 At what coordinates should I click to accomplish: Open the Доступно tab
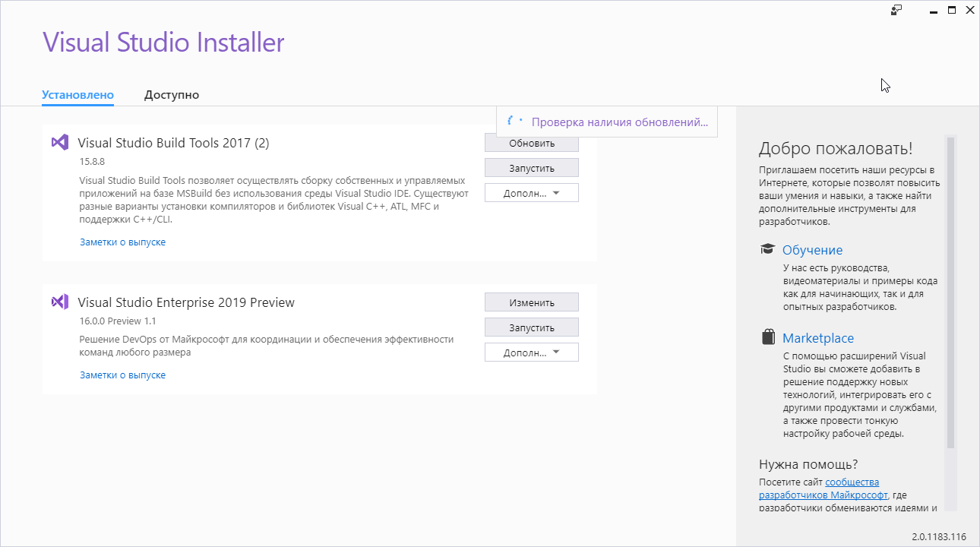(x=172, y=95)
